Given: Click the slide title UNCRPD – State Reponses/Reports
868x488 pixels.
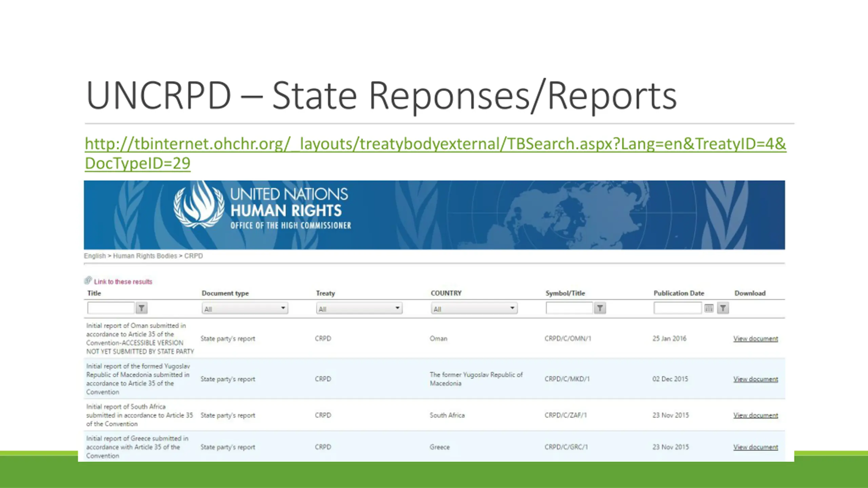Looking at the screenshot, I should pos(381,96).
